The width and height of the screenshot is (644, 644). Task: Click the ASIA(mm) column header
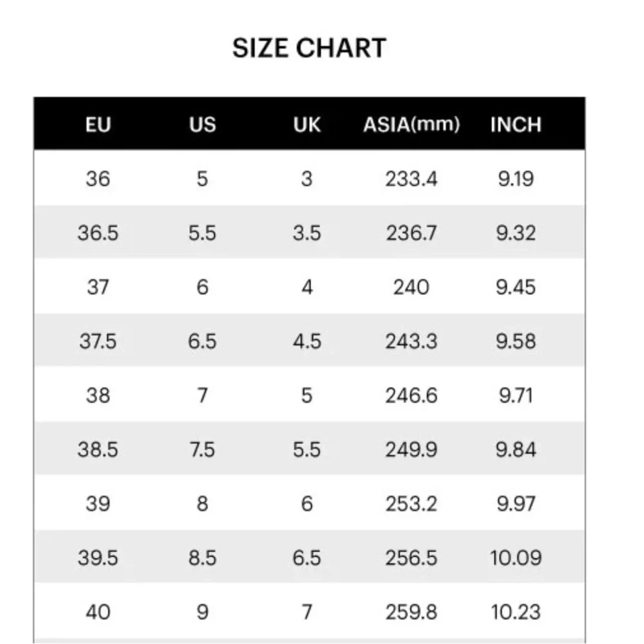coord(412,124)
